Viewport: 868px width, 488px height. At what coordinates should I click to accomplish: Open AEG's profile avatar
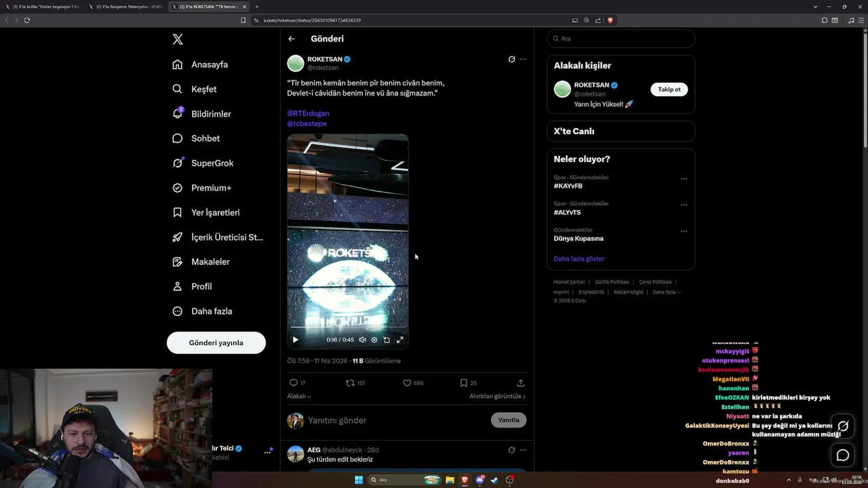(296, 453)
